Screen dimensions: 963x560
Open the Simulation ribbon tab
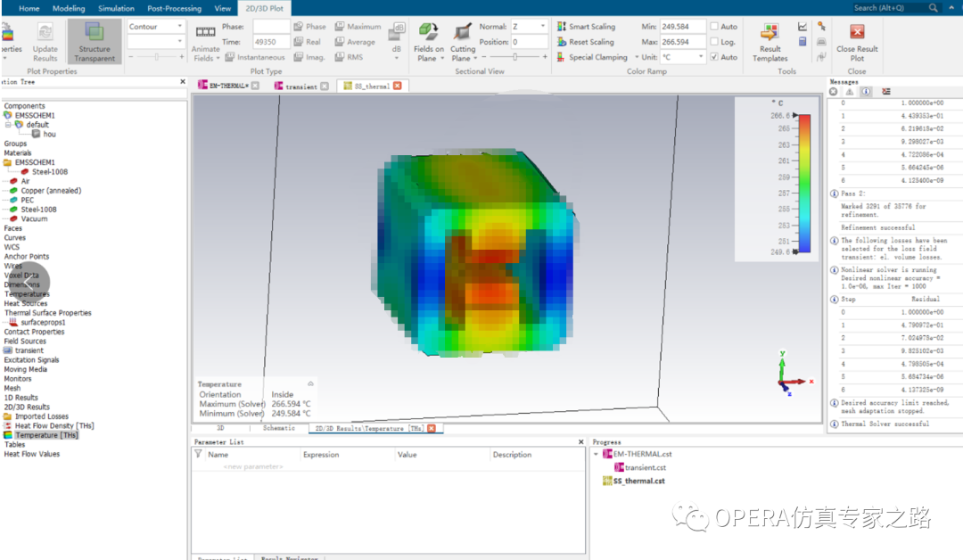pyautogui.click(x=116, y=8)
